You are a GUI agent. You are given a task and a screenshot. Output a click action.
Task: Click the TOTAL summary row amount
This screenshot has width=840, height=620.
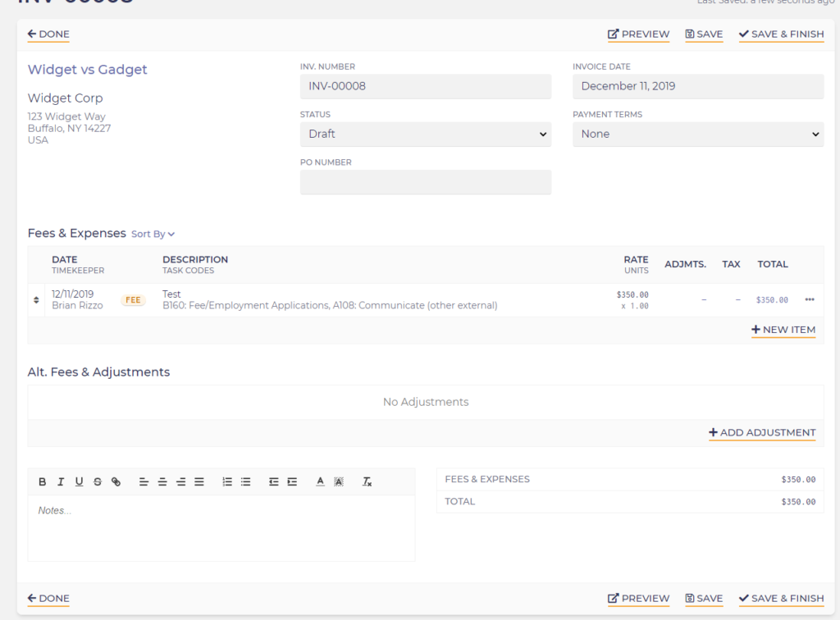(798, 502)
